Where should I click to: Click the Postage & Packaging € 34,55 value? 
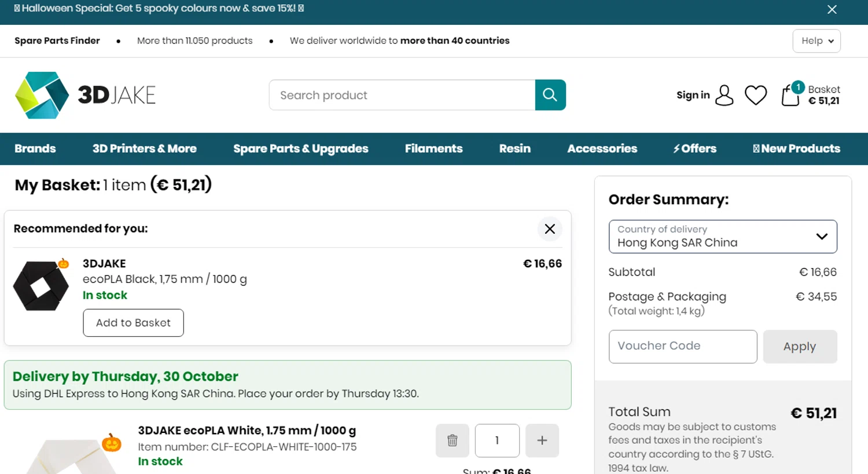coord(816,296)
